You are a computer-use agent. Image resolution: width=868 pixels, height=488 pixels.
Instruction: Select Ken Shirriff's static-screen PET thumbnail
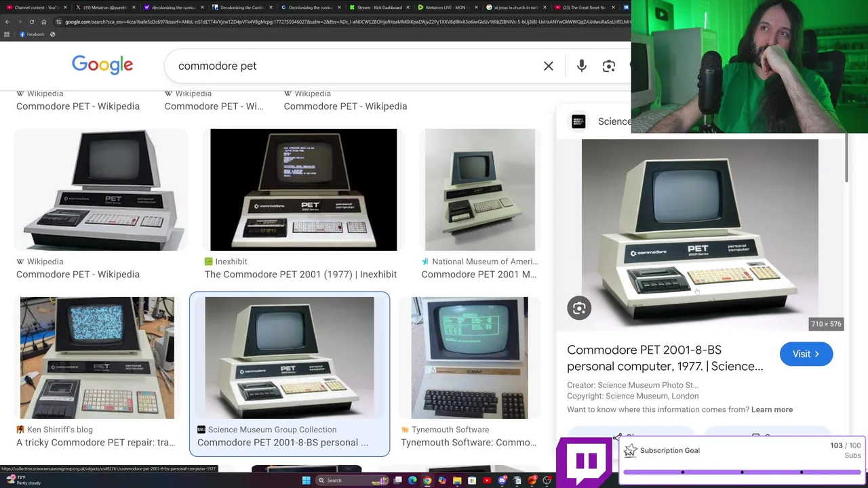click(x=97, y=358)
